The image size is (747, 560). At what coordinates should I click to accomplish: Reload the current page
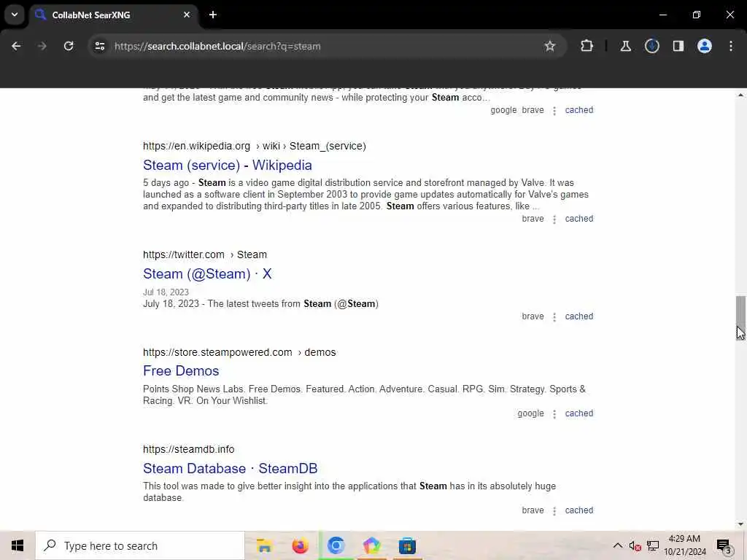coord(69,46)
